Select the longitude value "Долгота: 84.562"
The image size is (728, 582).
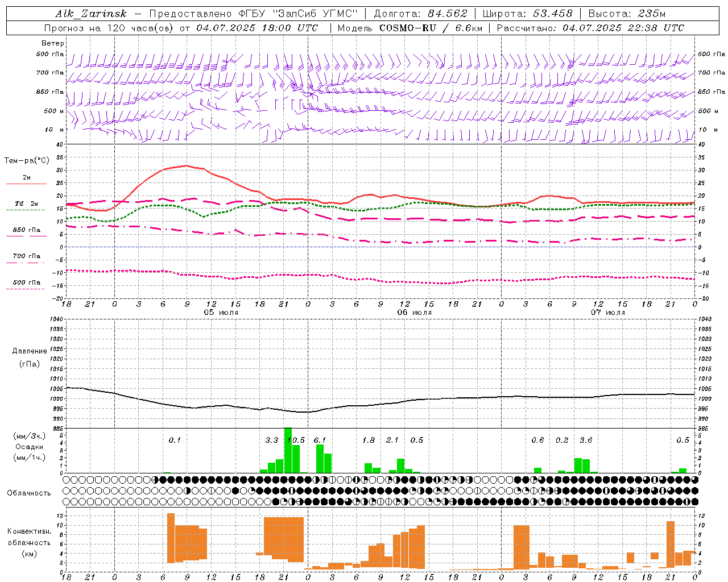(x=420, y=14)
